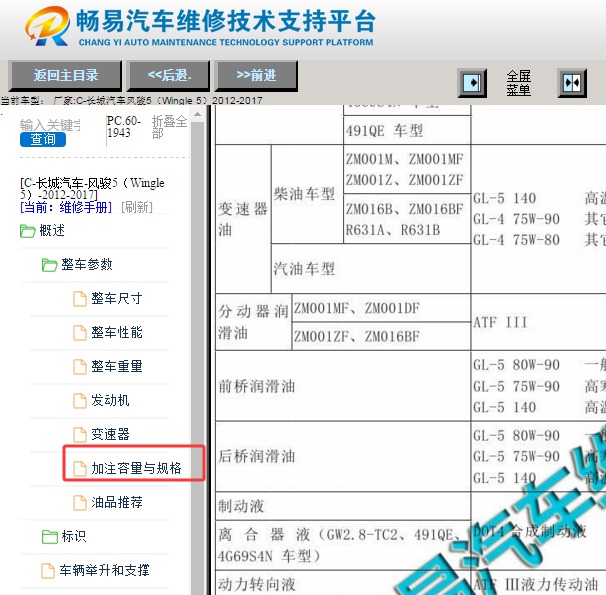This screenshot has height=595, width=606.
Task: Click the [刷新] refresh link
Action: (137, 207)
